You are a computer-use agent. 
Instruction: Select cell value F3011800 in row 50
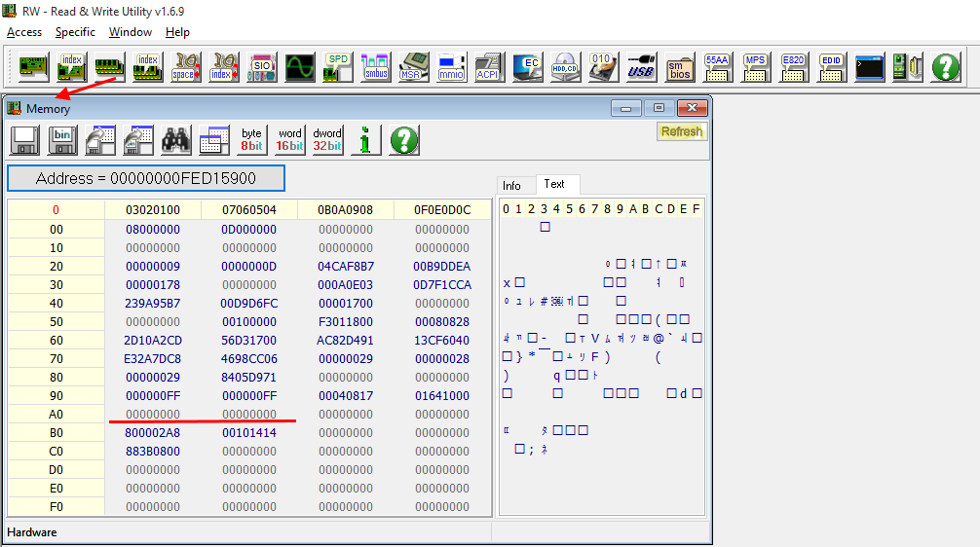(x=346, y=321)
